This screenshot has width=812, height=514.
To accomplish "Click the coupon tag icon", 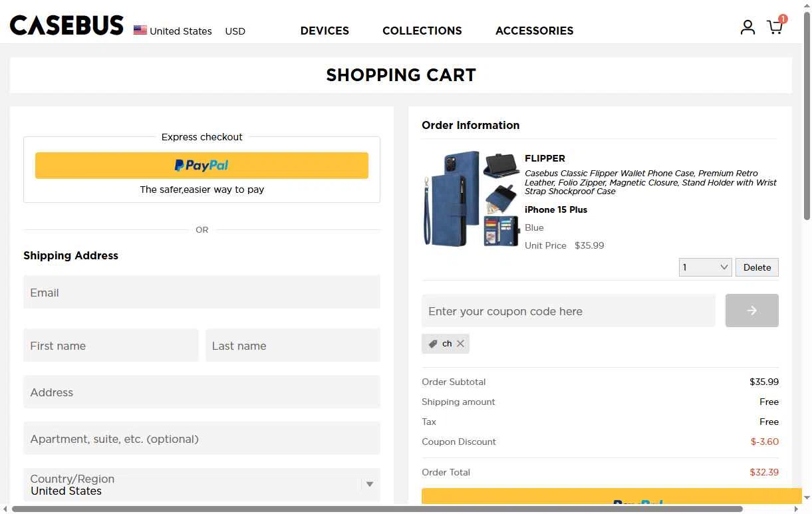I will tap(433, 344).
